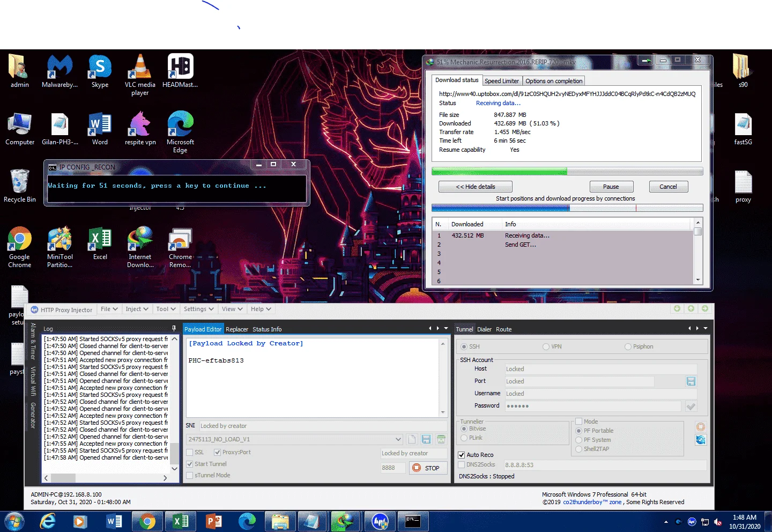Open Chrome Remote Desktop shortcut

[x=180, y=247]
